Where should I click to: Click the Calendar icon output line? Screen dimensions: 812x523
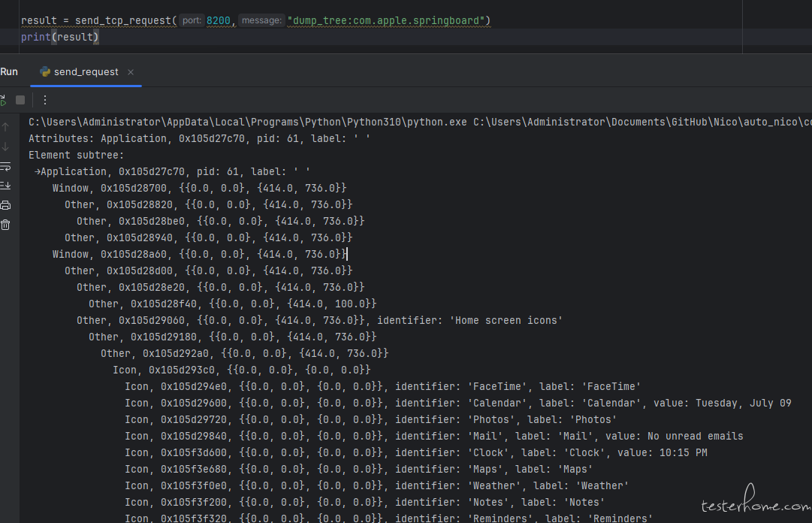pos(458,404)
